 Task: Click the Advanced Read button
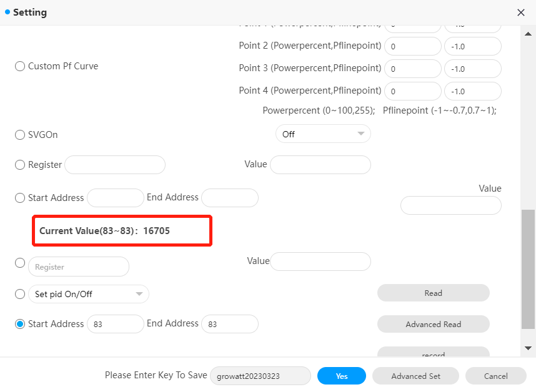pyautogui.click(x=433, y=324)
